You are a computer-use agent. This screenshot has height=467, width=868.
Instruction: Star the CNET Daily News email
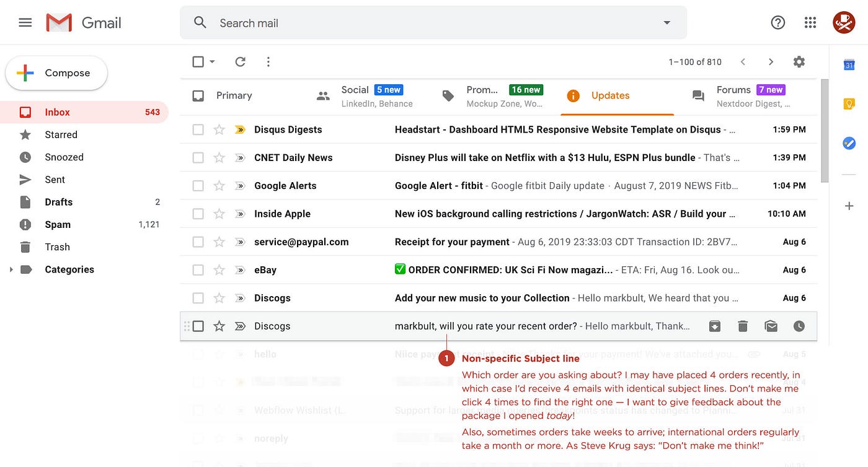pos(219,157)
